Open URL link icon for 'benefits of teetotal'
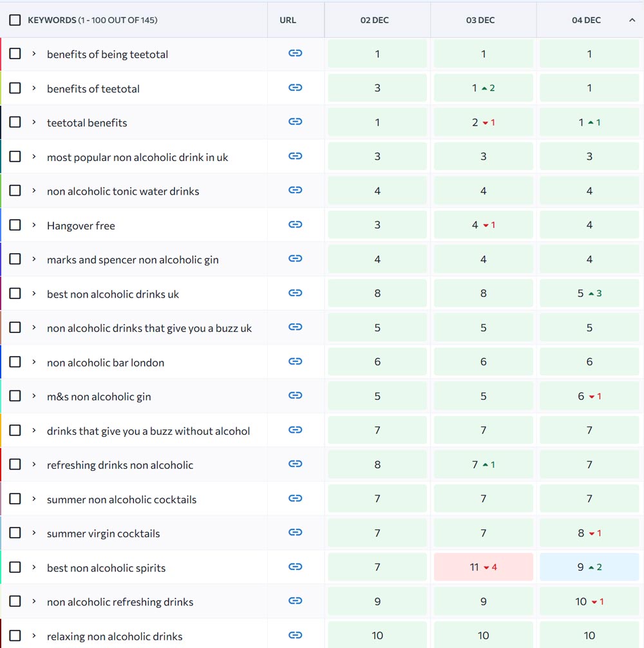644x648 pixels. pos(296,88)
